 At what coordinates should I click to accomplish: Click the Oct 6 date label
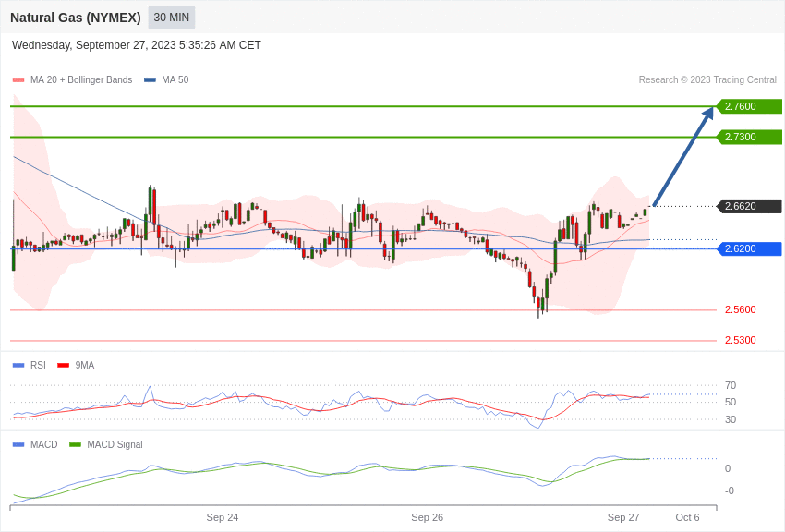coord(687,517)
